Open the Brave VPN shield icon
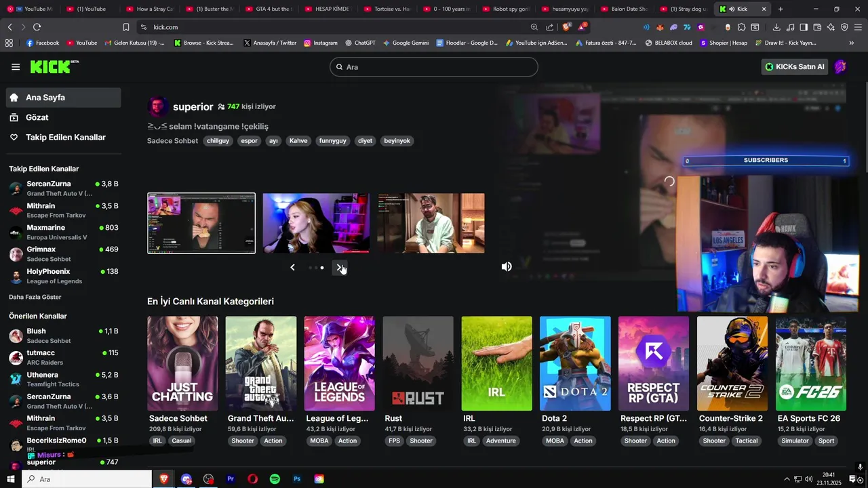 (x=844, y=27)
